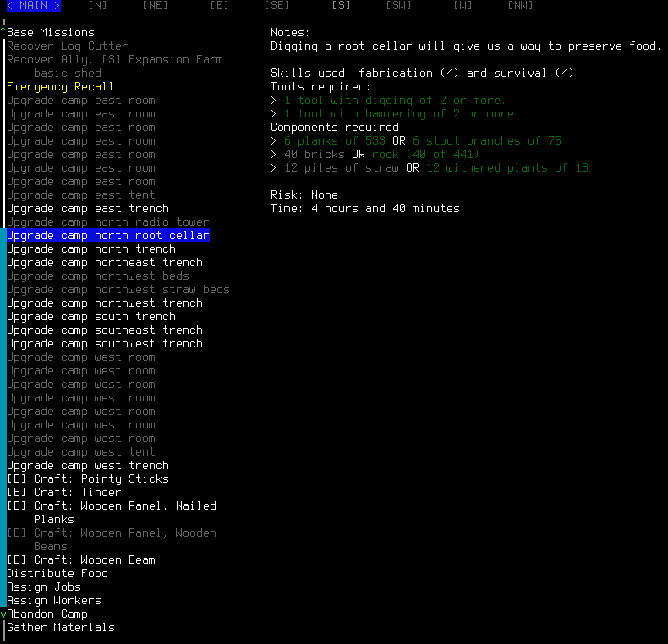This screenshot has width=668, height=644.
Task: Select Craft: Wooden Beam mission
Action: pos(81,560)
